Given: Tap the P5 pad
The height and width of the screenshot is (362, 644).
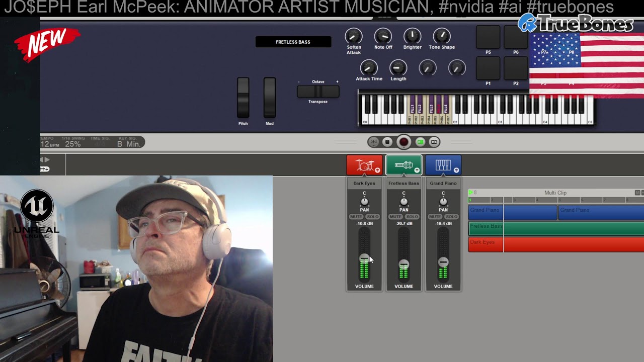Looking at the screenshot, I should click(x=488, y=37).
